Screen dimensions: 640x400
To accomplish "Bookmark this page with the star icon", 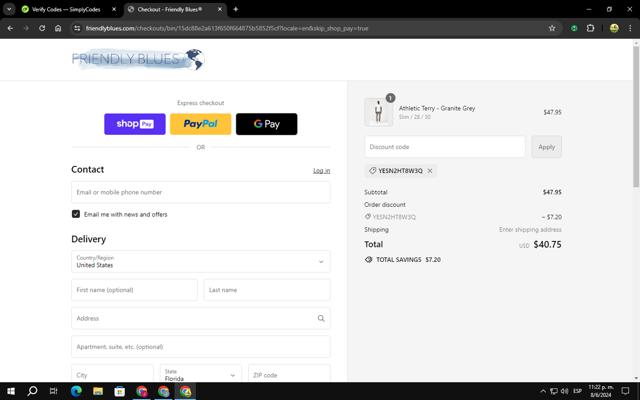I will tap(552, 28).
